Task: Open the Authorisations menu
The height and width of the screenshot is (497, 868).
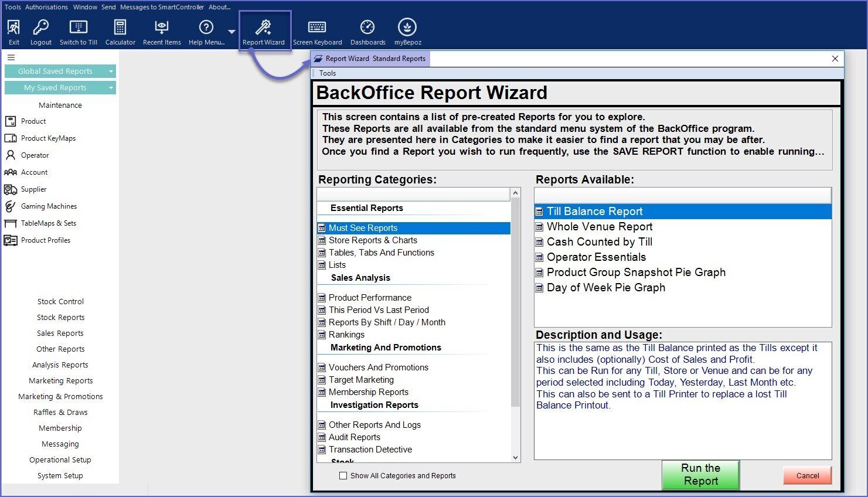Action: pyautogui.click(x=46, y=7)
